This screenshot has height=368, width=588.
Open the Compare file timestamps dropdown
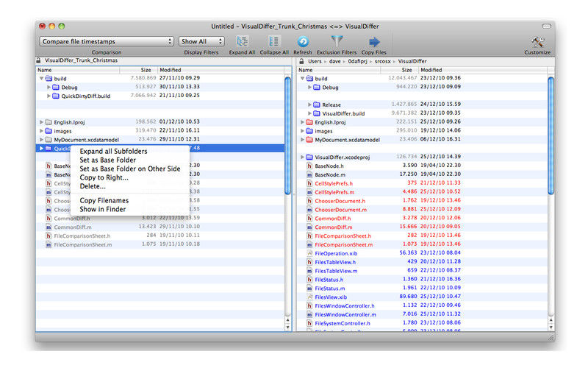pos(107,41)
